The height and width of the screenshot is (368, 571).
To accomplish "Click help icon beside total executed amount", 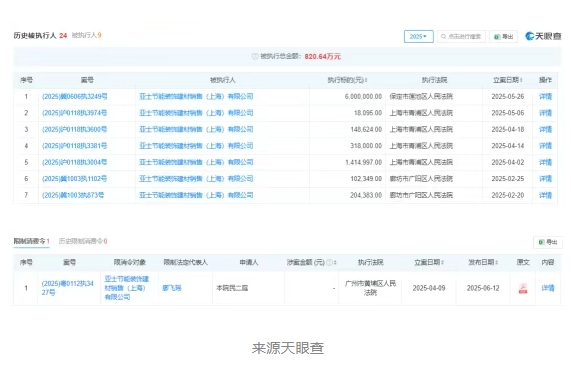I will (x=255, y=56).
